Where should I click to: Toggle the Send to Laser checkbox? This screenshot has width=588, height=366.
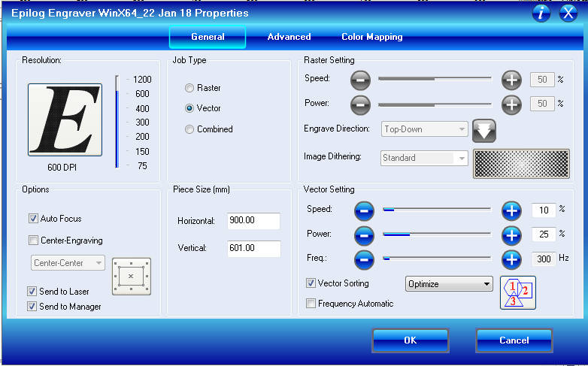pos(32,292)
